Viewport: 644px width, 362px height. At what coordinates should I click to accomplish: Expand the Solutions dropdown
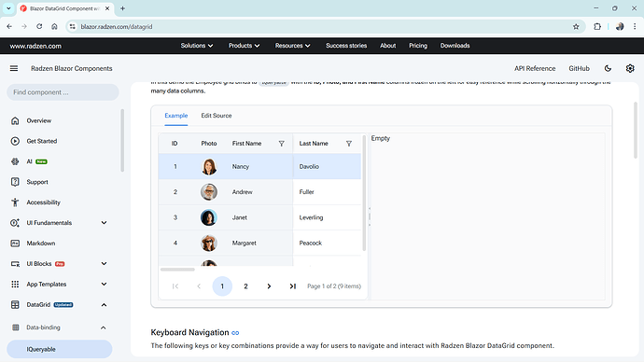197,46
